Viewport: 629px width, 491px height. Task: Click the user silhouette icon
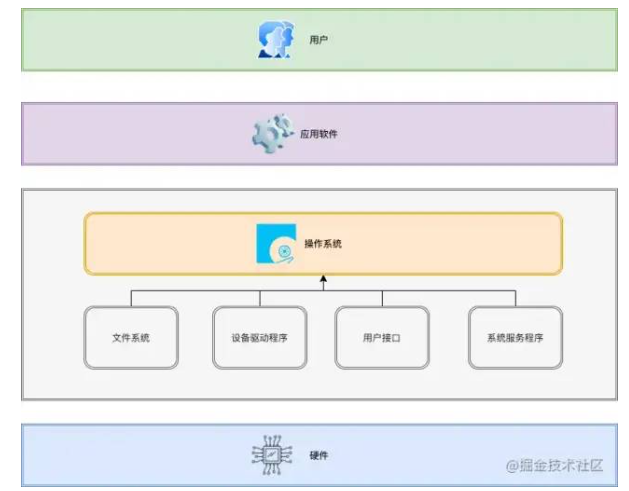tap(276, 40)
